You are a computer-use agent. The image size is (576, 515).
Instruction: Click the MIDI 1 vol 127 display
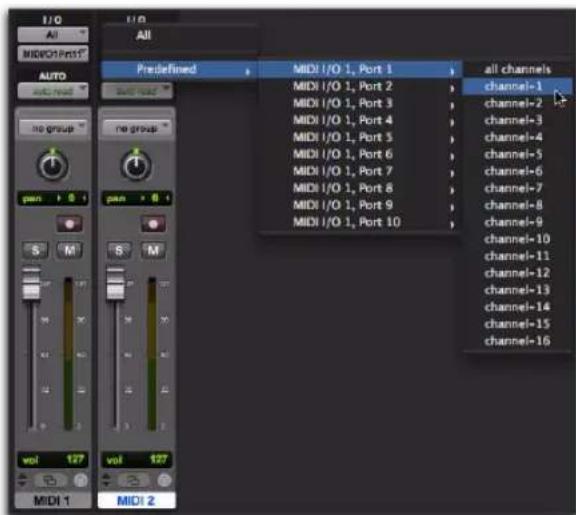click(x=53, y=460)
